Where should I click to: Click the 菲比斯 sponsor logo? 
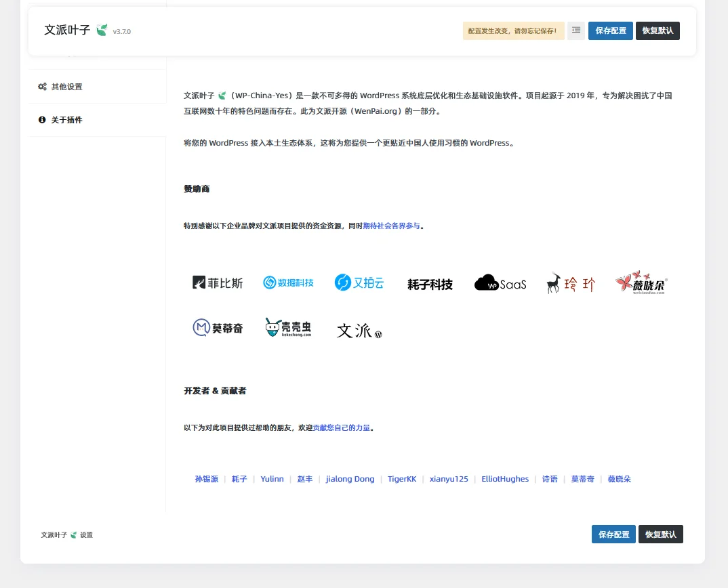pyautogui.click(x=218, y=283)
